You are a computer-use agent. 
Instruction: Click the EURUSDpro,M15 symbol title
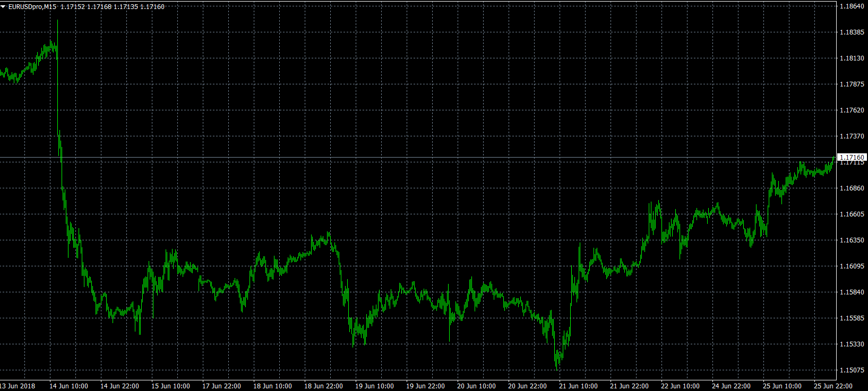pyautogui.click(x=32, y=7)
